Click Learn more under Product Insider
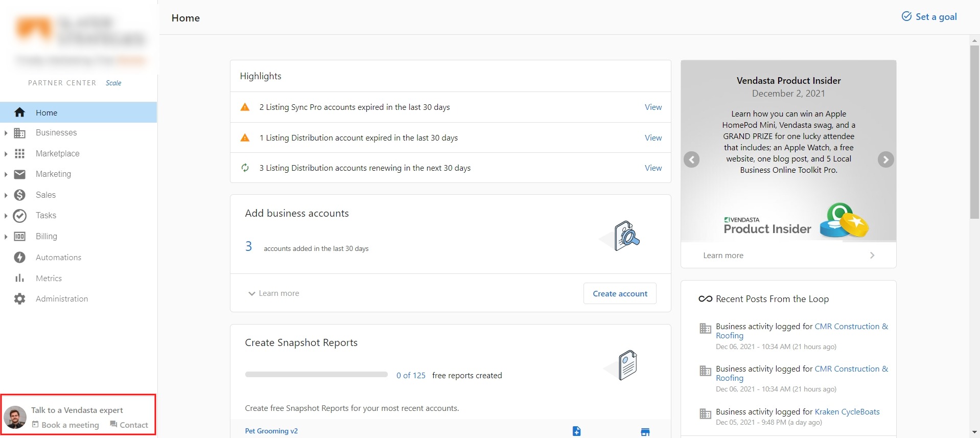Image resolution: width=980 pixels, height=438 pixels. (723, 256)
